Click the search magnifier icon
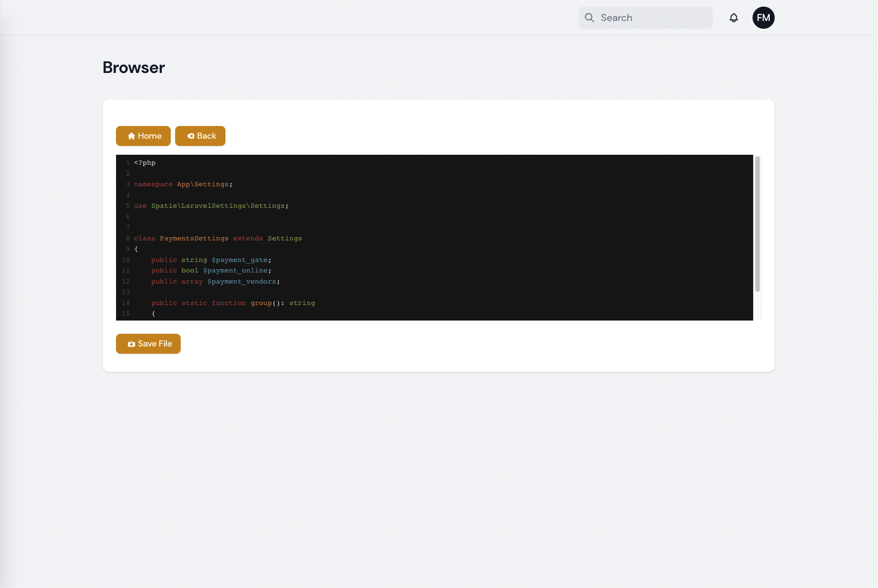The height and width of the screenshot is (588, 878). [590, 18]
